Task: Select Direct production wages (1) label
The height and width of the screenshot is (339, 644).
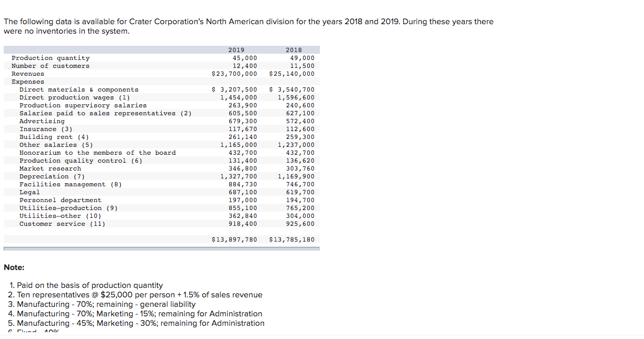Action: (75, 97)
